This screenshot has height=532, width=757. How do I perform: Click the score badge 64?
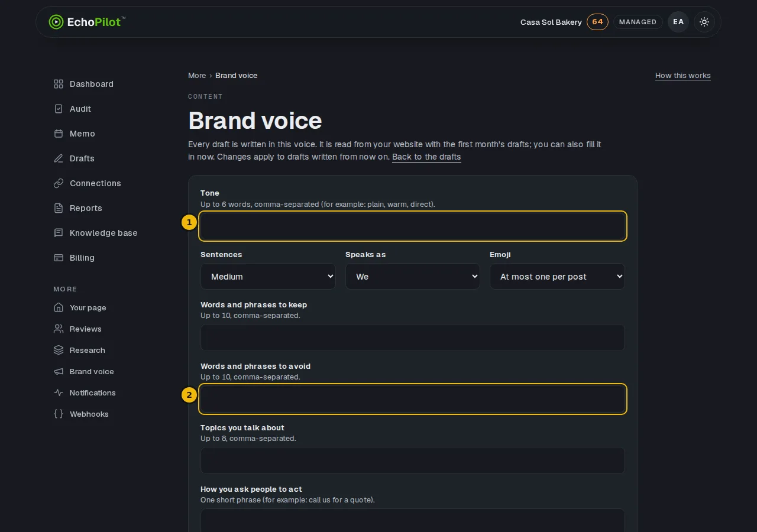pos(597,22)
